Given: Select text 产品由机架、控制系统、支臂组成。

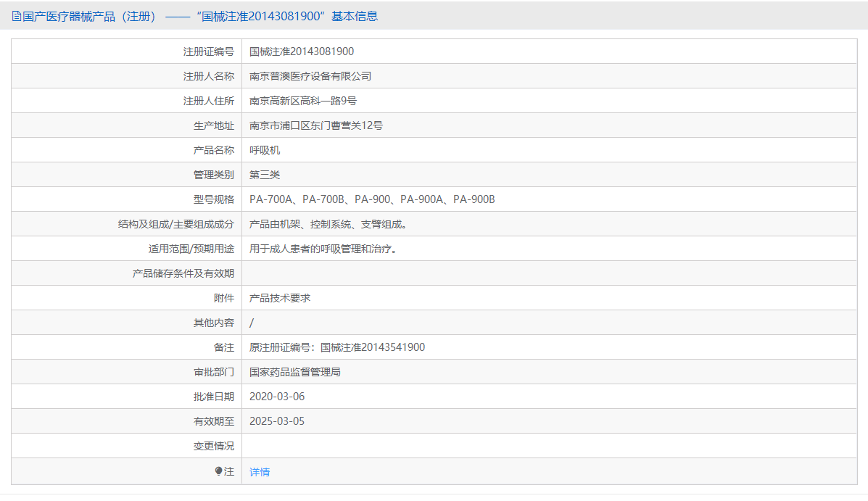Looking at the screenshot, I should (328, 224).
